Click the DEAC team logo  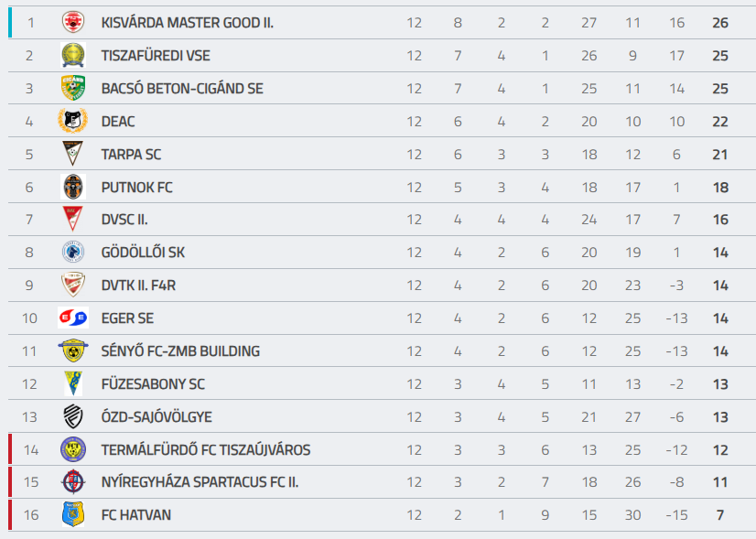[x=72, y=121]
